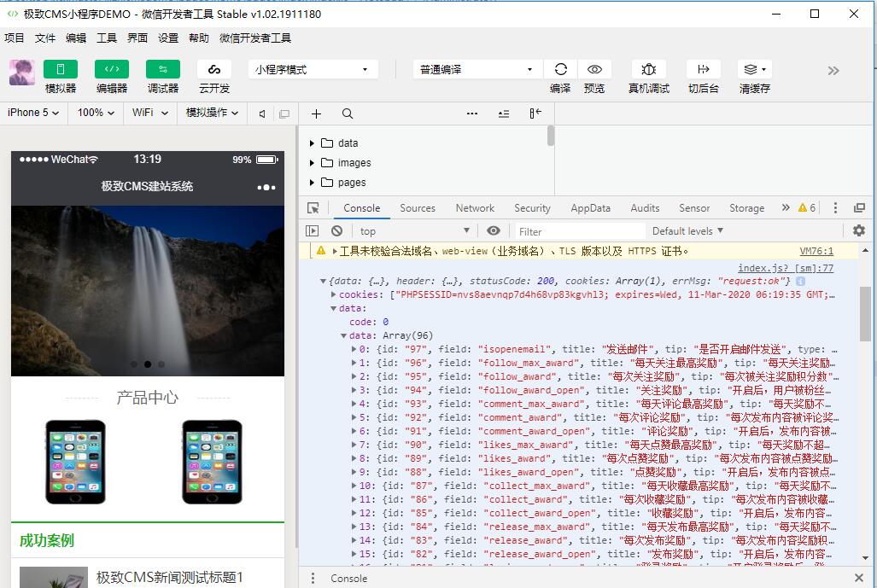The width and height of the screenshot is (877, 588).
Task: Switch to the Security tab
Action: point(533,208)
